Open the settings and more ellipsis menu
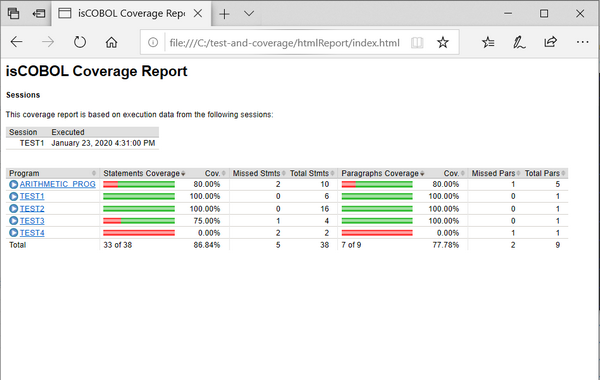 pyautogui.click(x=582, y=42)
